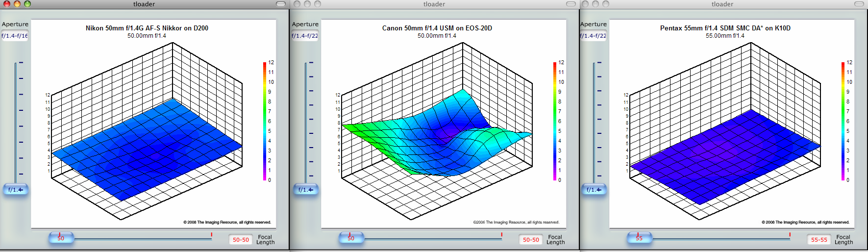
Task: Click the horizontal focal length track in Canon window
Action: click(x=432, y=239)
